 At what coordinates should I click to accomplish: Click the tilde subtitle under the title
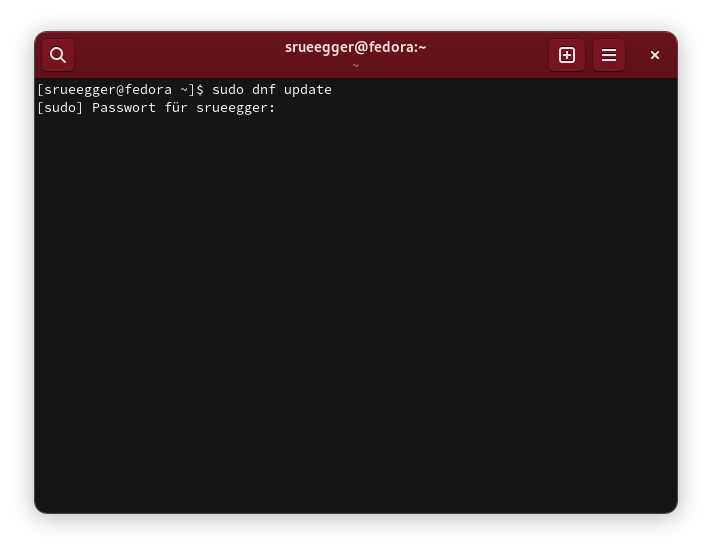coord(355,66)
